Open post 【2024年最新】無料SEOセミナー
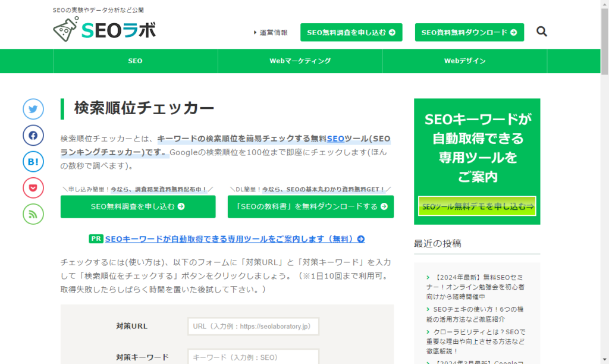This screenshot has height=364, width=609. pos(475,287)
